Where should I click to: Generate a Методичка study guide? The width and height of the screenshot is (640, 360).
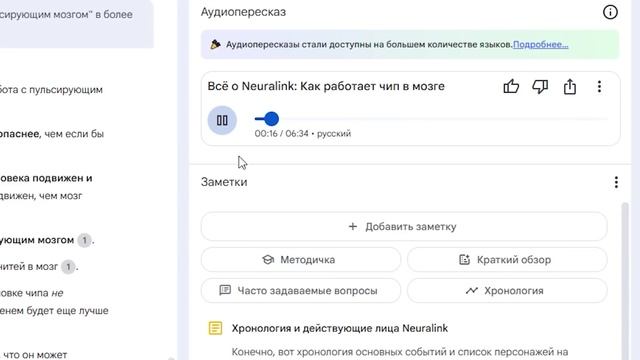pyautogui.click(x=301, y=260)
